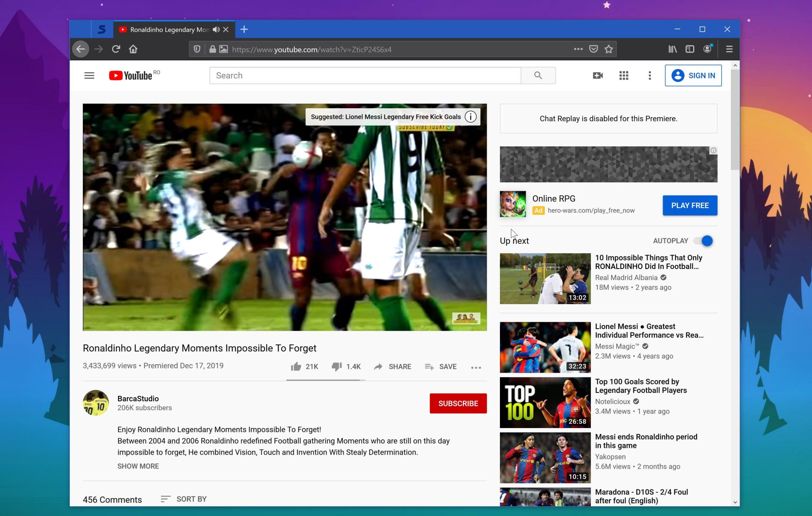Switch to the pinned S tab

pos(101,29)
